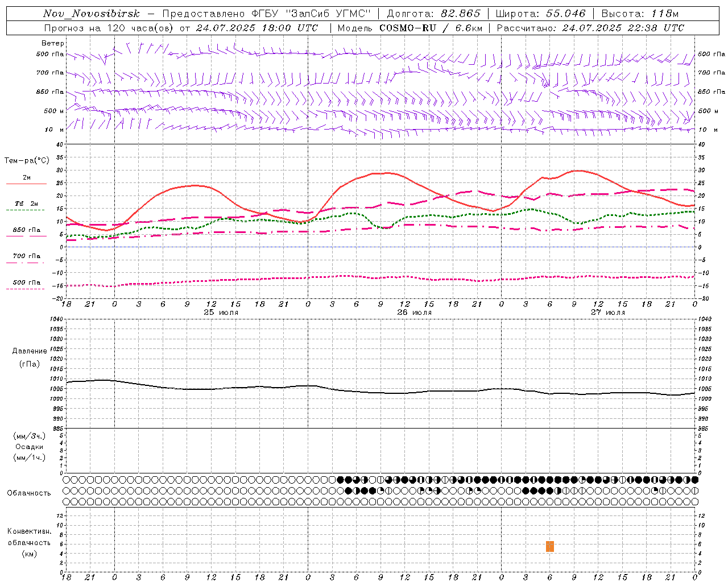Click the (гПа) unit under Давление
The width and height of the screenshot is (728, 582).
(x=30, y=364)
